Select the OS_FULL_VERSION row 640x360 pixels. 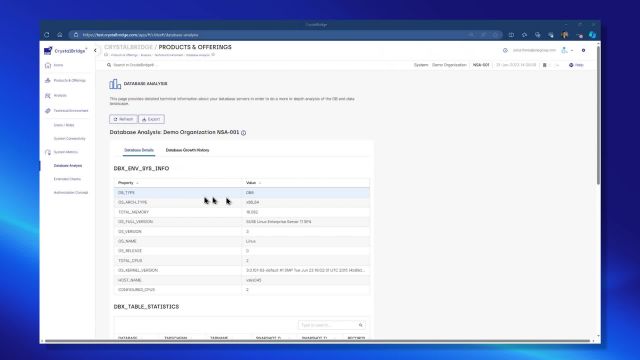click(x=242, y=222)
